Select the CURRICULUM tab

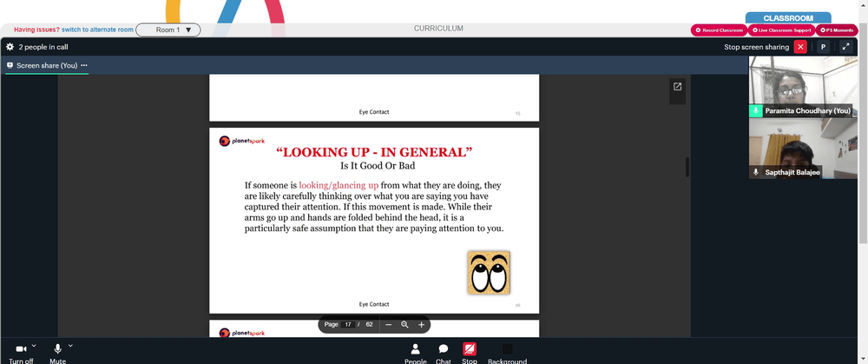(x=438, y=29)
